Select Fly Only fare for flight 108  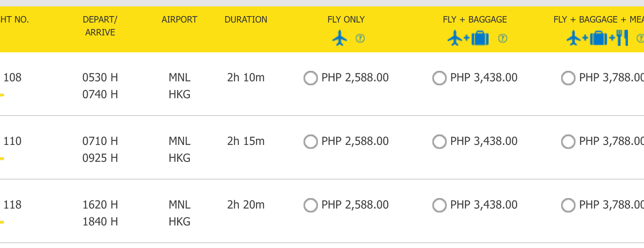[311, 78]
